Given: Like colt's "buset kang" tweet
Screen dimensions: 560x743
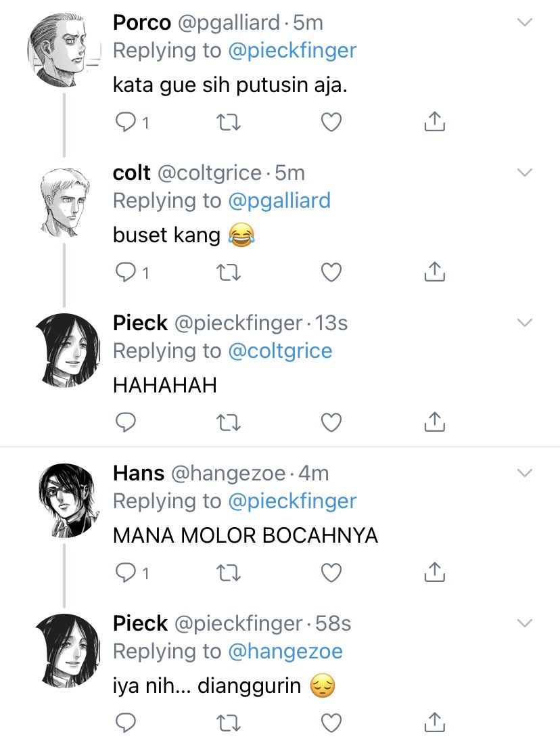Looking at the screenshot, I should [331, 273].
